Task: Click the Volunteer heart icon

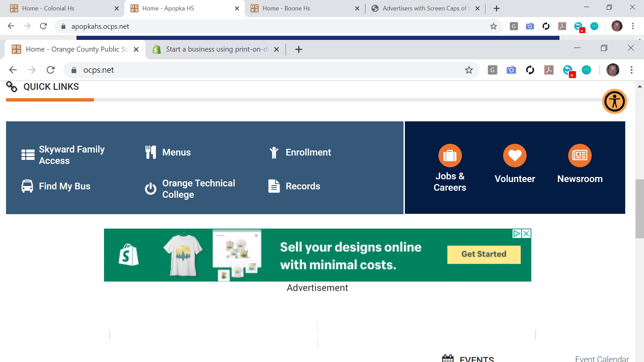Action: click(x=515, y=156)
